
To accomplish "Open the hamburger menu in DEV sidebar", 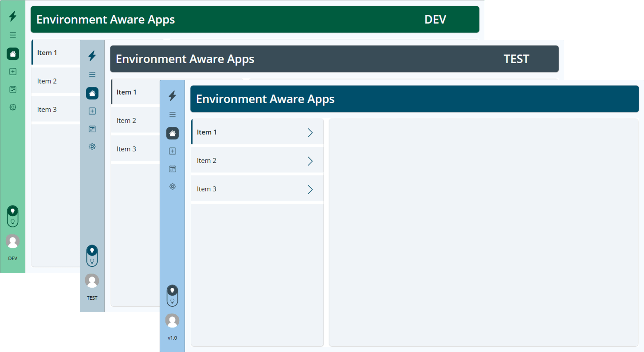I will coord(13,35).
